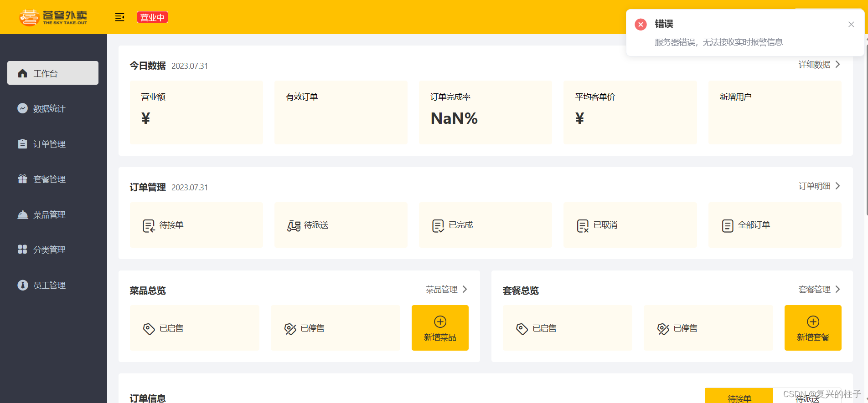Screen dimensions: 868x403
Task: Click the 已启售 tag icon in 套餐总览
Action: (522, 329)
